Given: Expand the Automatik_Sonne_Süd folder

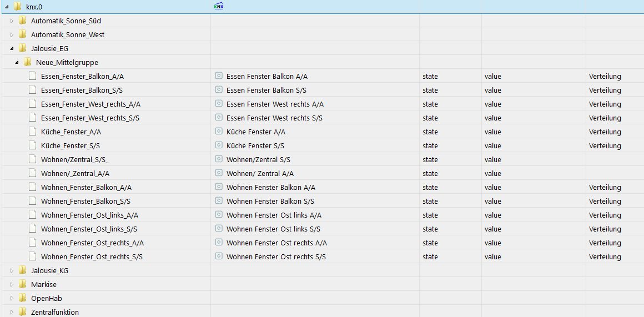Looking at the screenshot, I should (x=12, y=21).
